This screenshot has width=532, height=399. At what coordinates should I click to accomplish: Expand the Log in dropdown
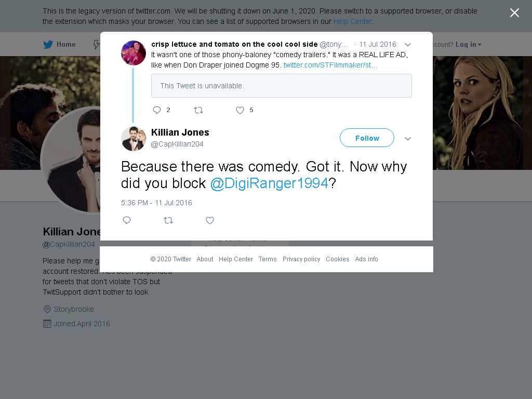click(469, 45)
